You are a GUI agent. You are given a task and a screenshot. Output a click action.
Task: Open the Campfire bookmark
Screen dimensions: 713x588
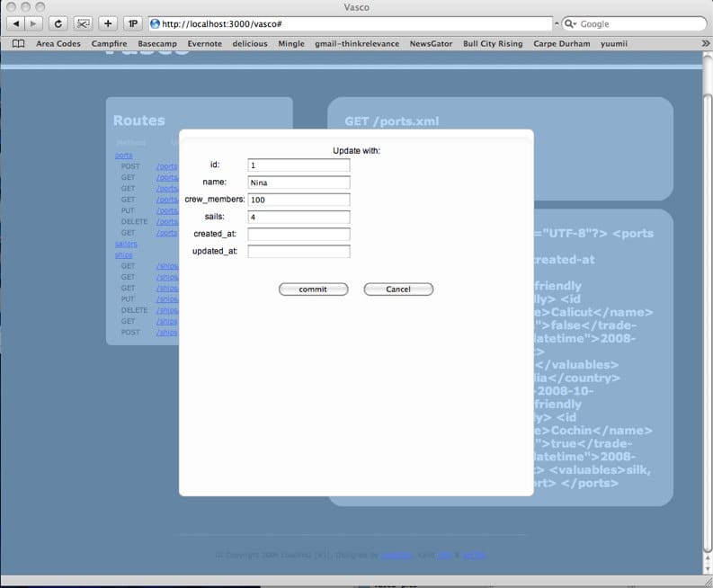(109, 43)
